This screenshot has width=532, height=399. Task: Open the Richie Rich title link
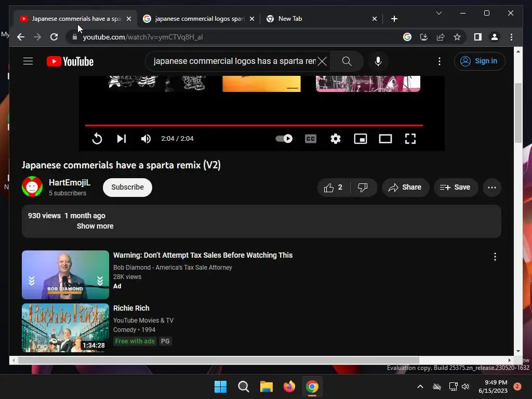click(131, 308)
